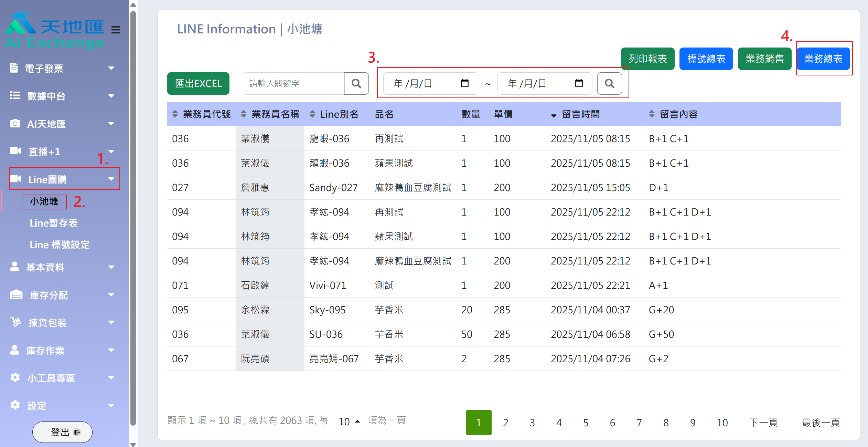Click the AI天地匯 camera icon
The width and height of the screenshot is (868, 447).
[15, 123]
